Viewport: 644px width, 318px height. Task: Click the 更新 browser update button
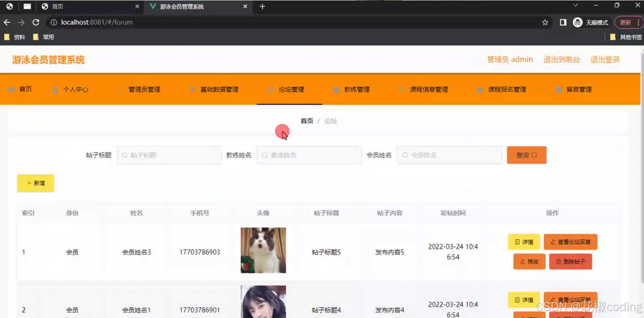[x=625, y=22]
